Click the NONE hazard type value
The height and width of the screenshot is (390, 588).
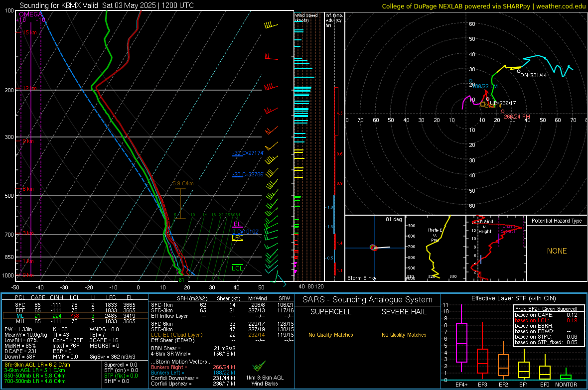pyautogui.click(x=557, y=251)
